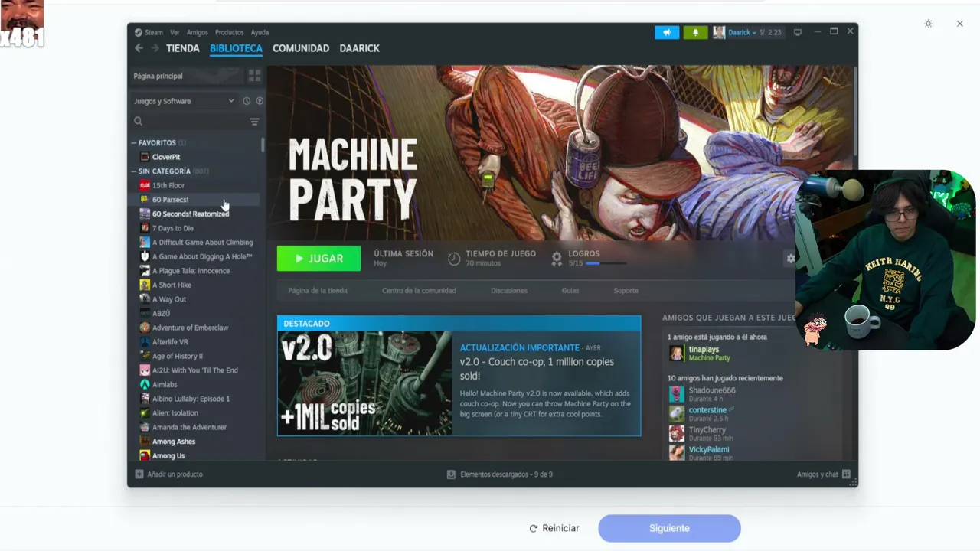
Task: Open the blue announcements megaphone button
Action: coord(667,32)
